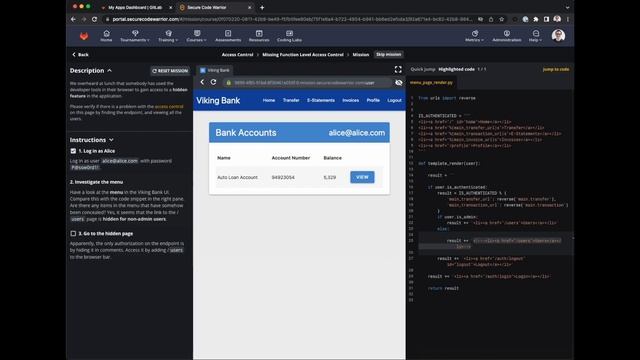
Task: Click the Chrome reload button
Action: click(x=94, y=19)
